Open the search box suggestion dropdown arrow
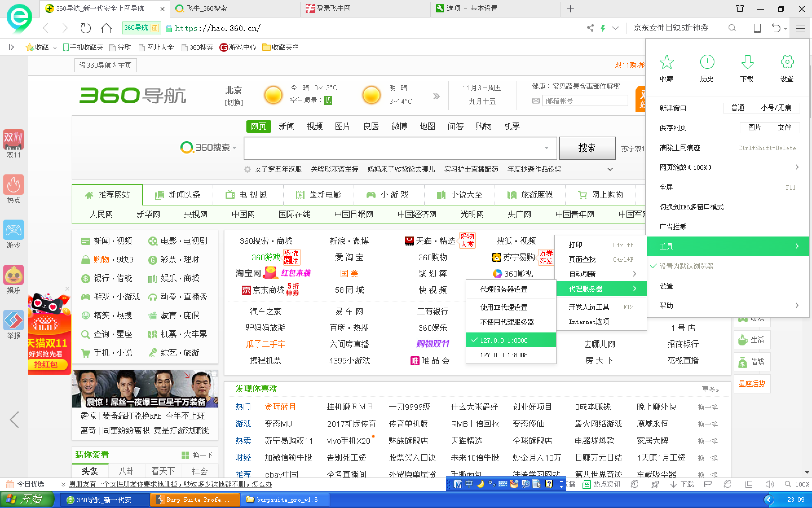 [x=547, y=148]
